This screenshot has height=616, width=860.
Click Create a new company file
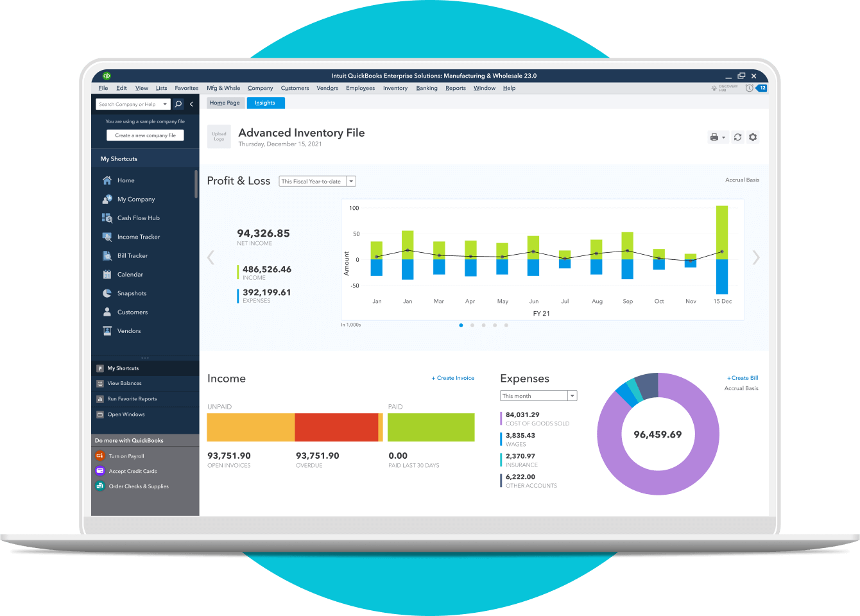point(145,135)
